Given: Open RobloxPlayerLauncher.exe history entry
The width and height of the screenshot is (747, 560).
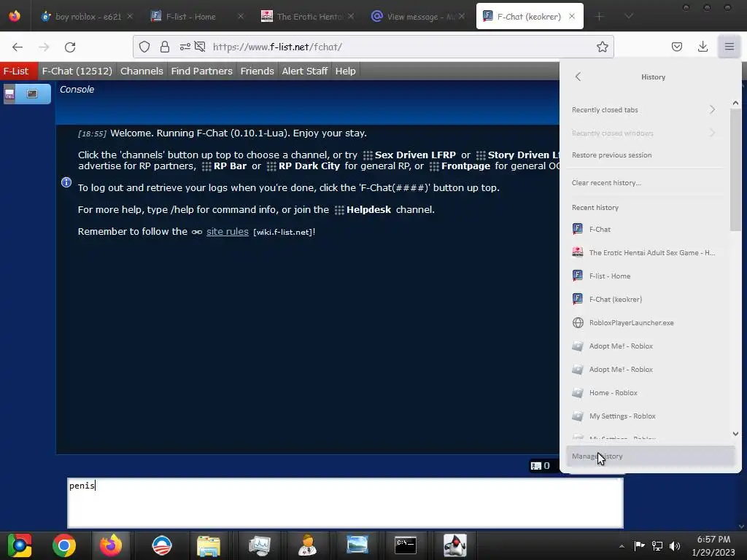Looking at the screenshot, I should 643,322.
